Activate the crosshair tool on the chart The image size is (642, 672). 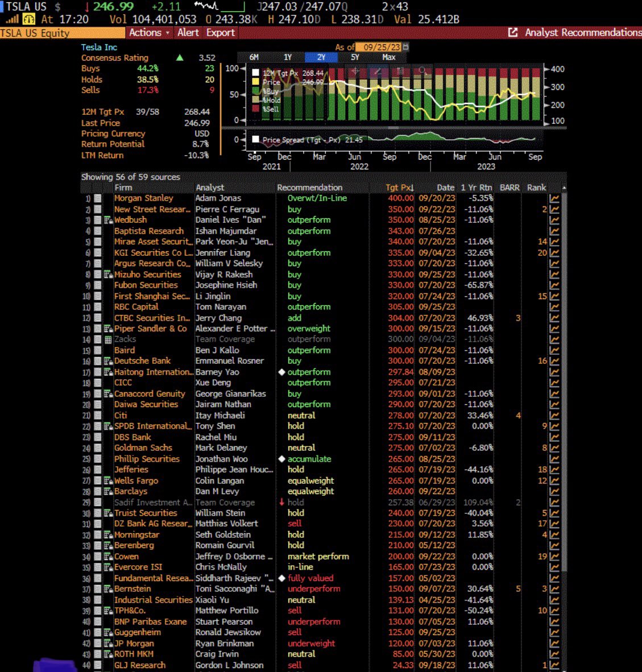point(355,72)
